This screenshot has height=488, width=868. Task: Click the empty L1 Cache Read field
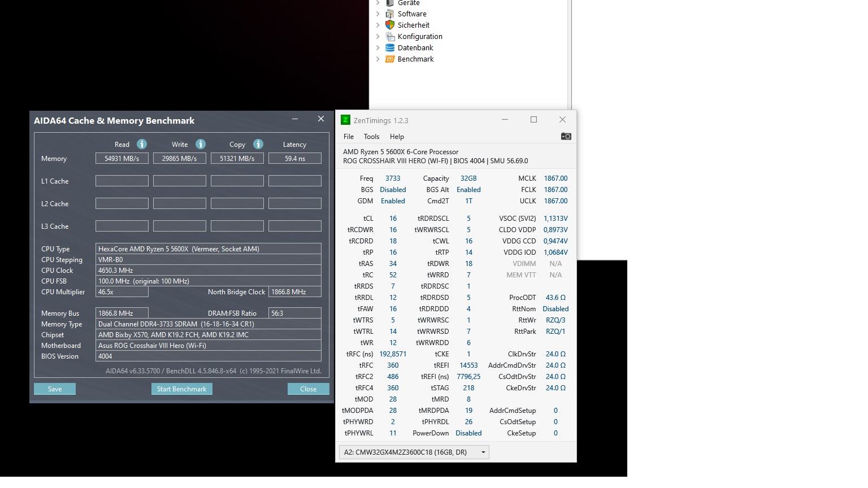point(122,181)
